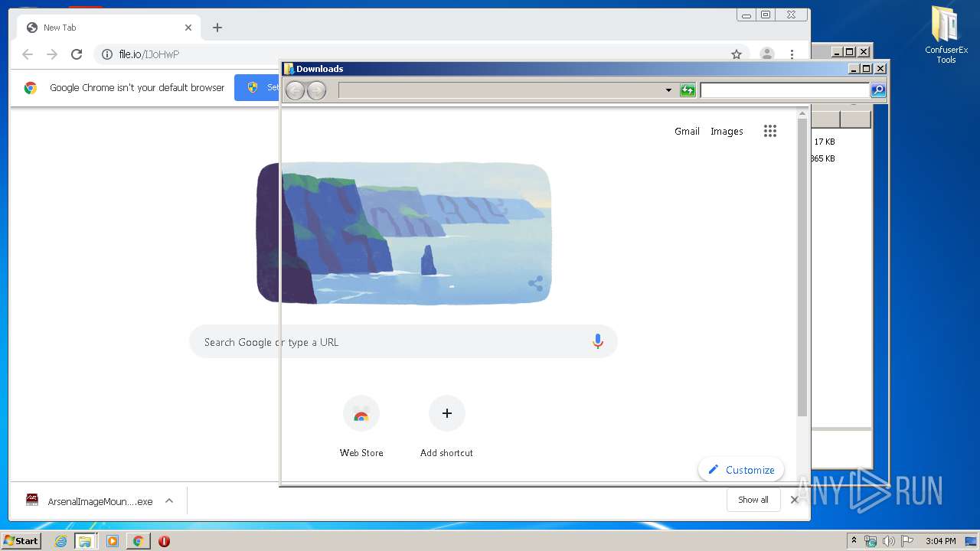Open the Chrome profile avatar

[766, 54]
